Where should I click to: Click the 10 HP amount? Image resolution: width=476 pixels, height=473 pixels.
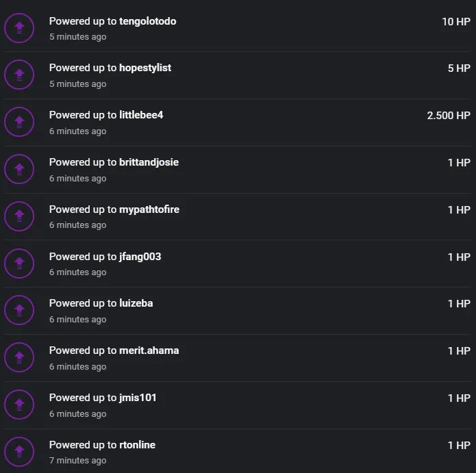point(456,22)
